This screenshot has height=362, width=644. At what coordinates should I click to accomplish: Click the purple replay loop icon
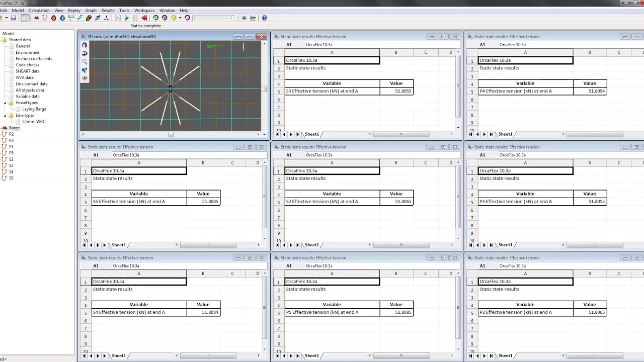point(187,18)
